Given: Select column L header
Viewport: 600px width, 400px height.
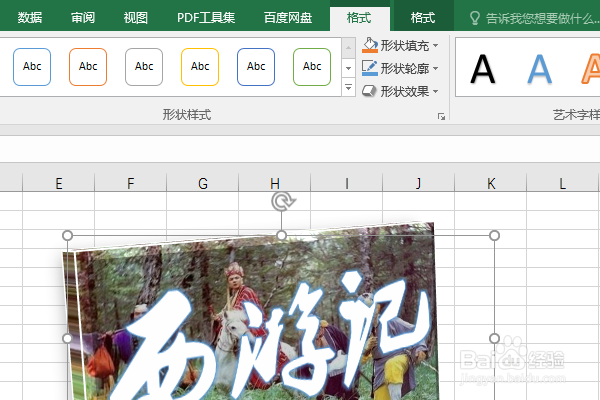Looking at the screenshot, I should click(562, 183).
